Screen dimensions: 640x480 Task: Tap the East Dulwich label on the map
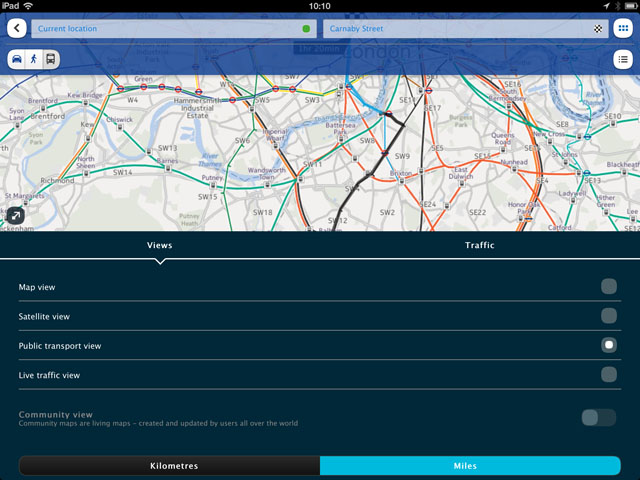point(461,173)
